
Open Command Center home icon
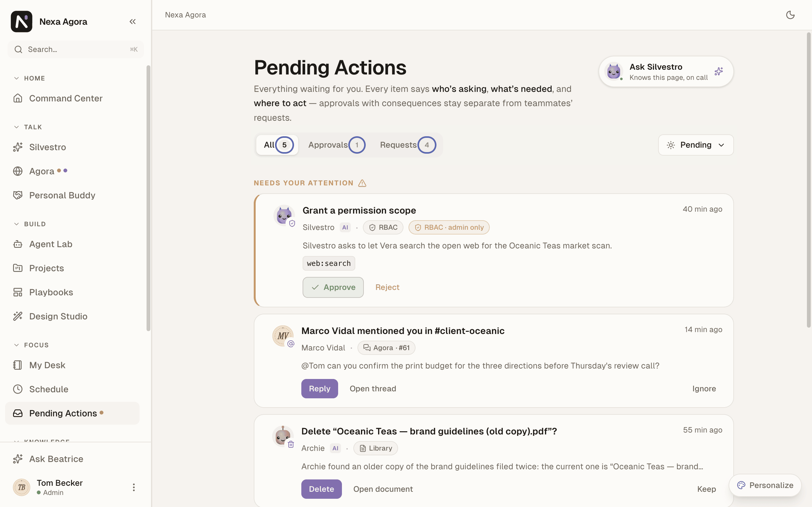[18, 98]
